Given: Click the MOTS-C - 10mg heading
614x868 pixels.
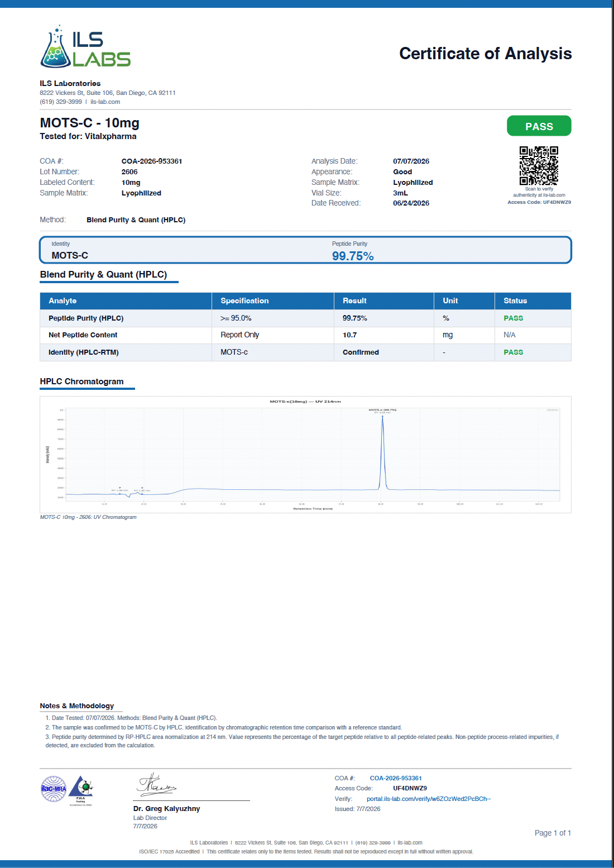Looking at the screenshot, I should pos(90,123).
